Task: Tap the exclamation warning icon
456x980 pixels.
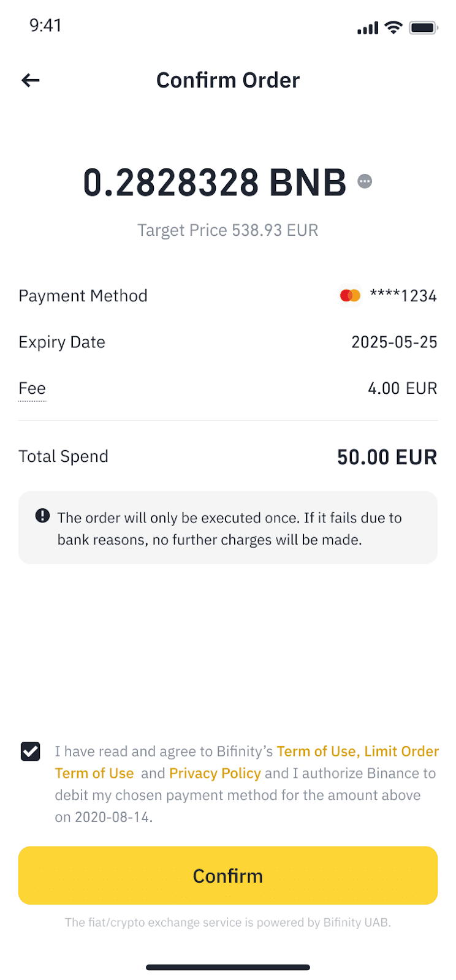Action: tap(42, 516)
